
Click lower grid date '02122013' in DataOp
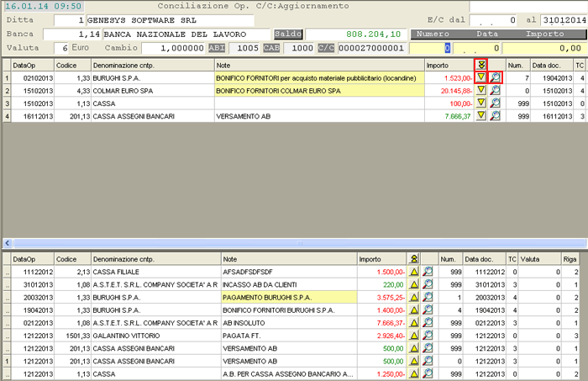pyautogui.click(x=38, y=323)
